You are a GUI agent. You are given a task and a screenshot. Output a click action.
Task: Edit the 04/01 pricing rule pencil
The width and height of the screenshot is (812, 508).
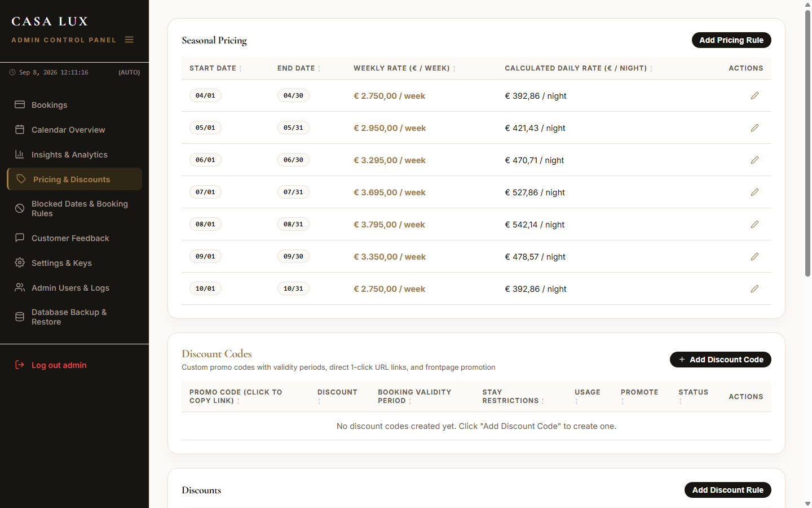point(754,96)
